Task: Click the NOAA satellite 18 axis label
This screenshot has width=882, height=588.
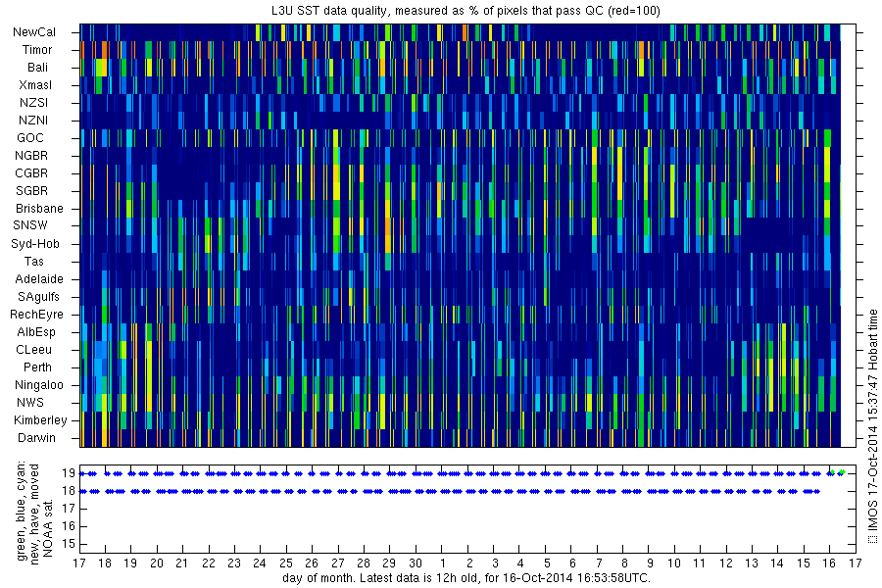Action: [x=68, y=491]
